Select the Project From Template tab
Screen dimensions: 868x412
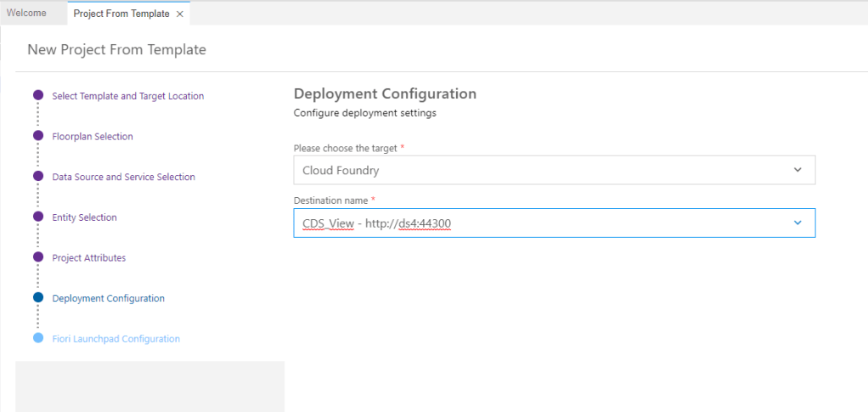point(121,14)
